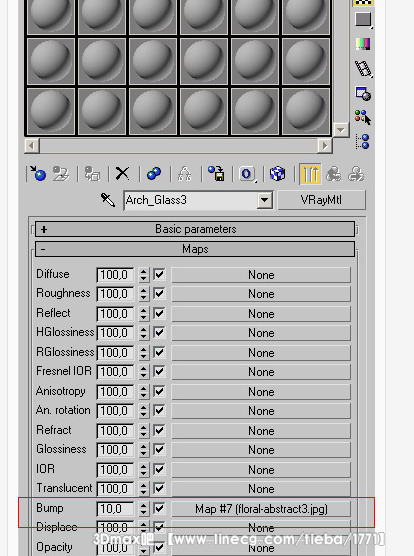Viewport: 414px width, 556px height.
Task: Click Put to Library icon
Action: point(216,174)
